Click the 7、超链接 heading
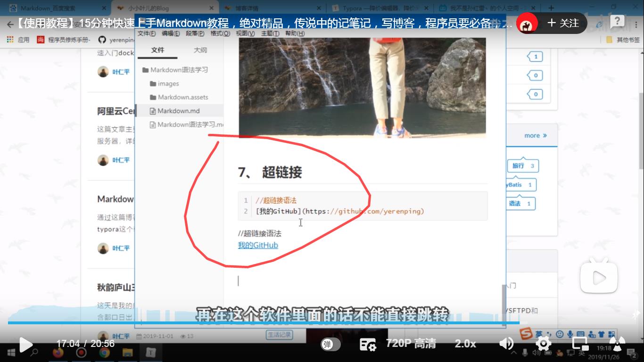 tap(270, 173)
